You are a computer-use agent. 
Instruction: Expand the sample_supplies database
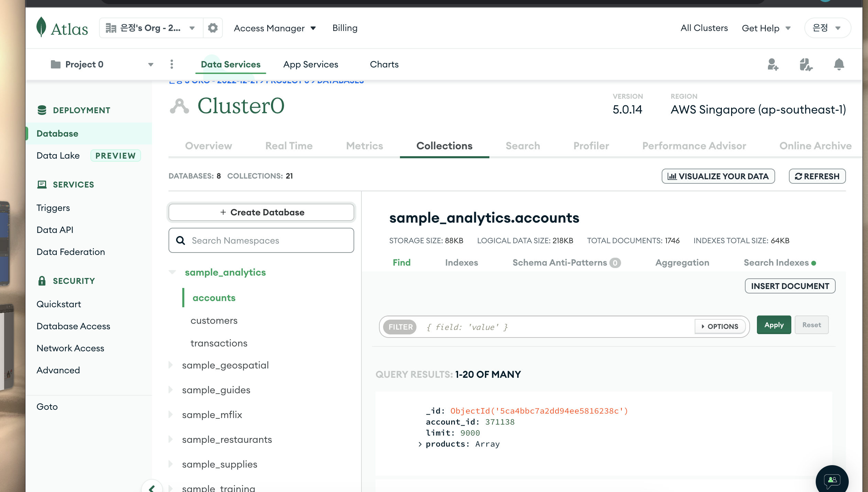pyautogui.click(x=171, y=464)
